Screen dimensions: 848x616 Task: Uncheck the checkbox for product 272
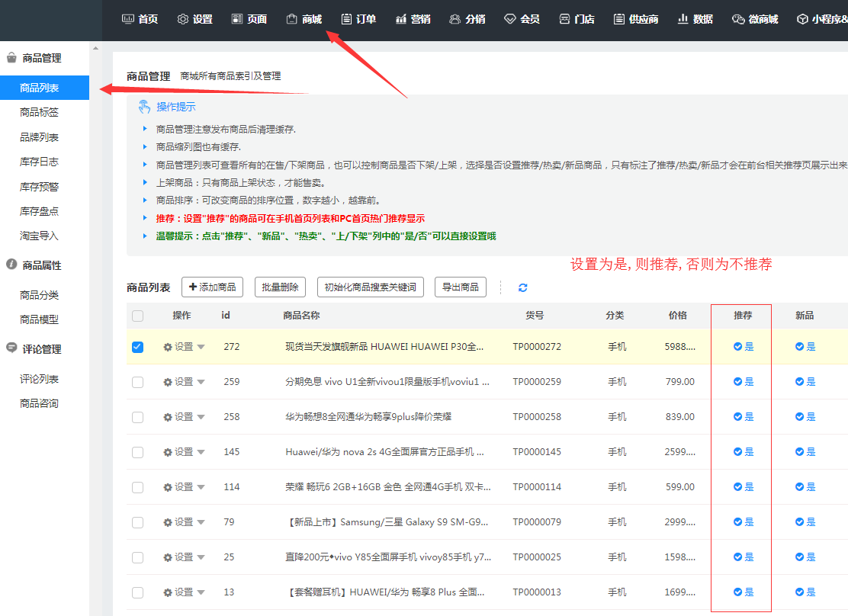click(x=137, y=347)
